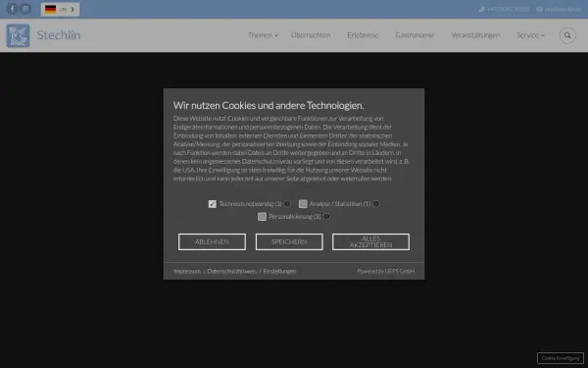Open the Einstellungen link

(x=279, y=271)
